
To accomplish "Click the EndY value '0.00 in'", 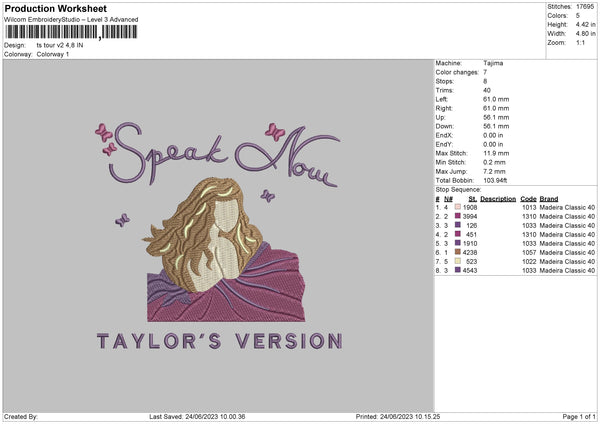I will [x=493, y=145].
